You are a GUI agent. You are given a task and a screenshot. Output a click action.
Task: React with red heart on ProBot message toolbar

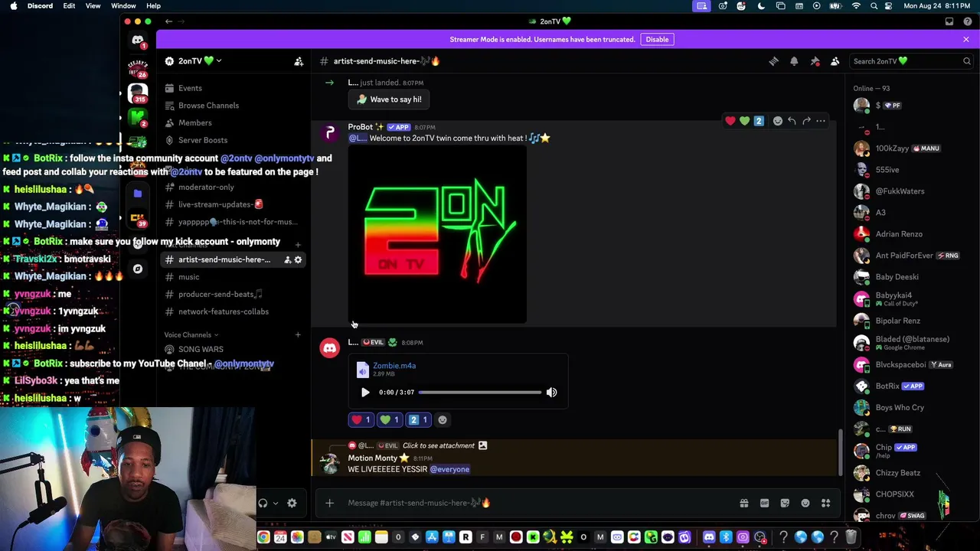click(730, 121)
